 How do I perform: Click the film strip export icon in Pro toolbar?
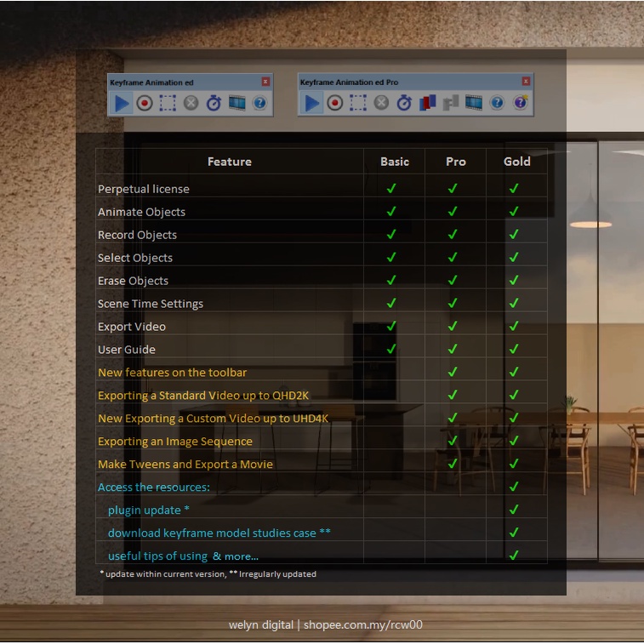coord(474,103)
